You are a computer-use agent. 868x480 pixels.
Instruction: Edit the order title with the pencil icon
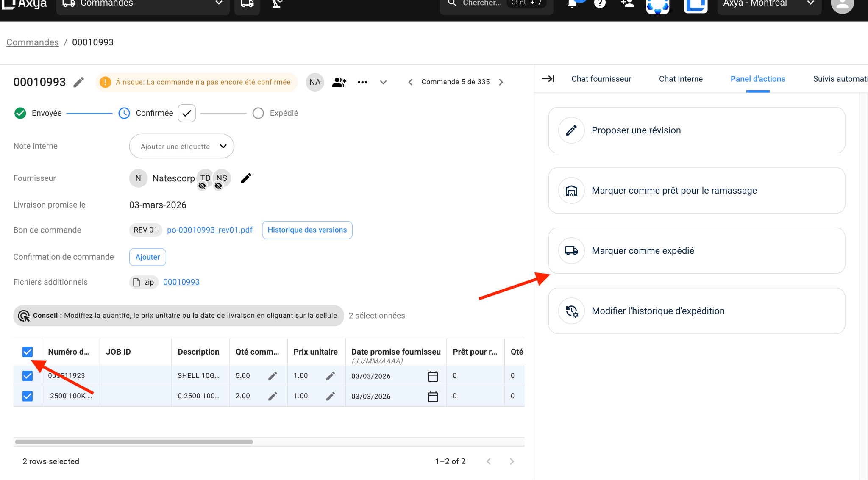click(79, 82)
